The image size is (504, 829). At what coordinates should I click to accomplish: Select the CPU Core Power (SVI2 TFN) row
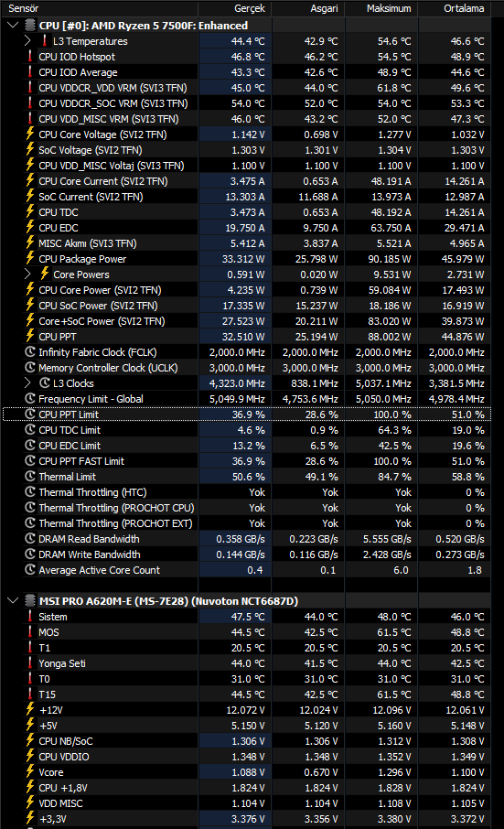coord(246,290)
